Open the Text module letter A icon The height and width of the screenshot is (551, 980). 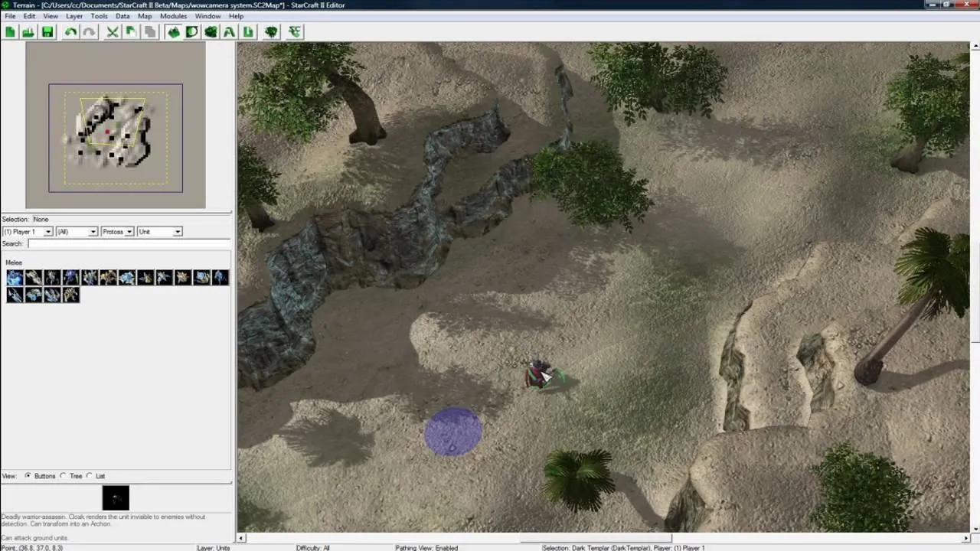(229, 31)
